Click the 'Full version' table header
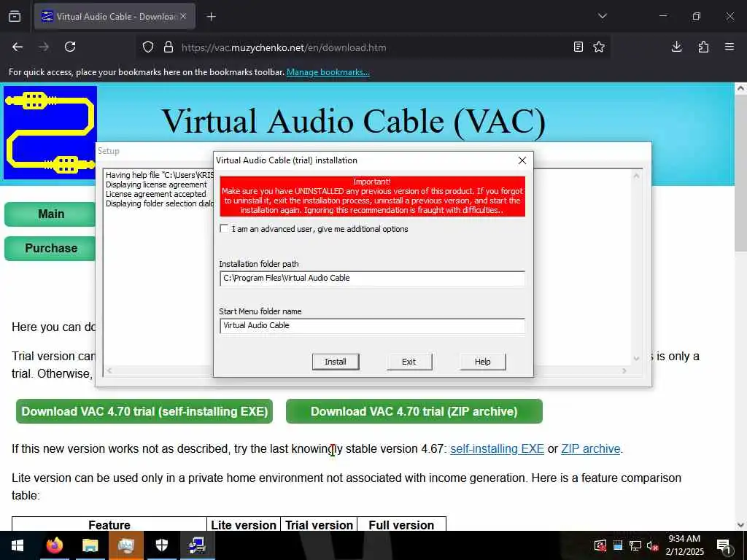This screenshot has width=747, height=560. 401,525
